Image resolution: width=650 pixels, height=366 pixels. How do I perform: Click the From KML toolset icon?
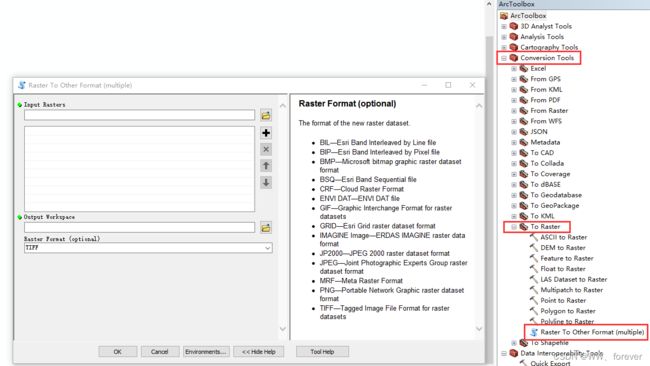coord(524,90)
